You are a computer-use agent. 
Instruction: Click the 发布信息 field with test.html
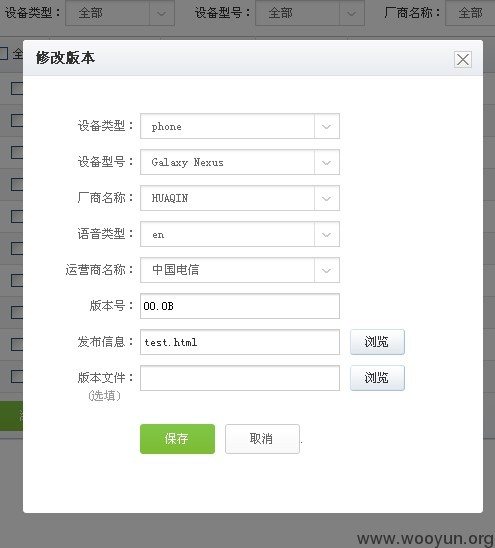point(240,342)
